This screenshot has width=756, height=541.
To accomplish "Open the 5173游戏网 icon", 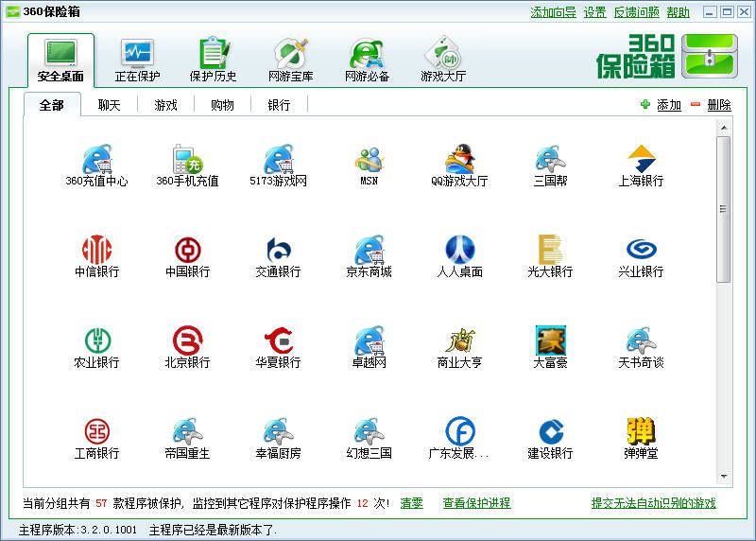I will click(x=278, y=166).
